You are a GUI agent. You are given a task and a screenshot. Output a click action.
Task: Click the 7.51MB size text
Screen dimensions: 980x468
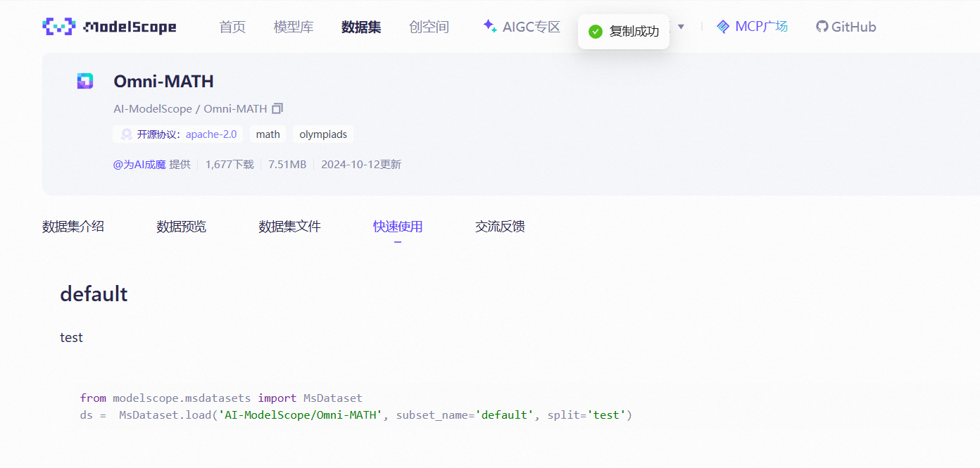287,165
